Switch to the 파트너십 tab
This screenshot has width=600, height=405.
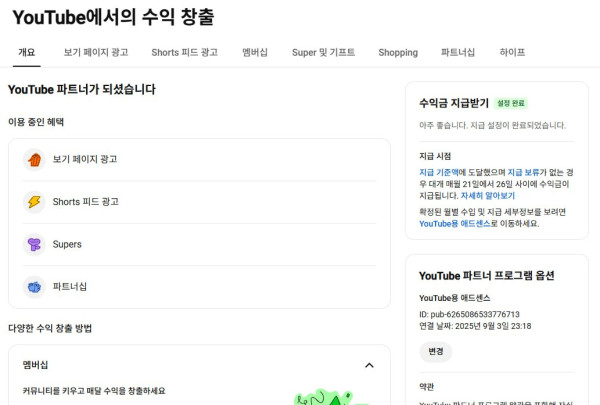[x=458, y=52]
